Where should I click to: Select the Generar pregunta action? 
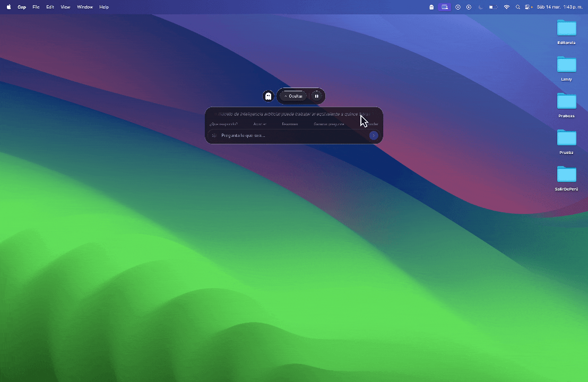click(x=329, y=124)
